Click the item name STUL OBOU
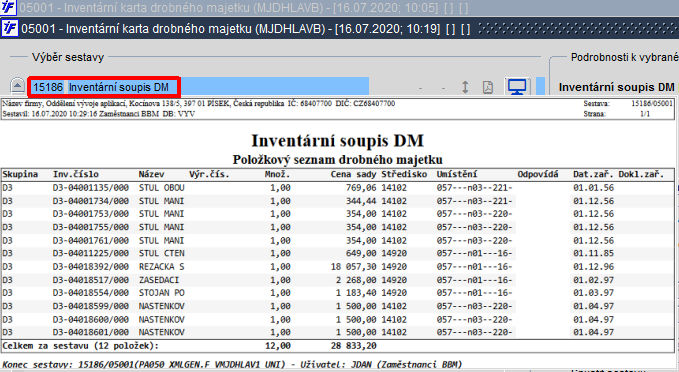The width and height of the screenshot is (679, 372). (x=162, y=188)
